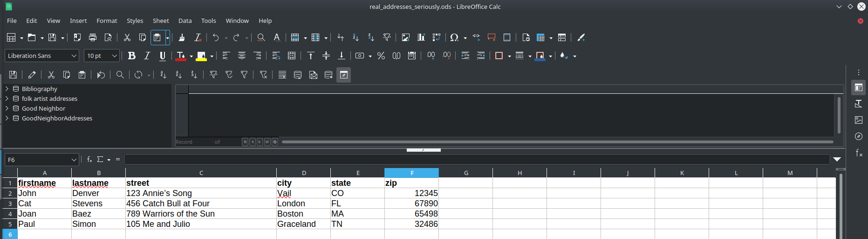Screen dimensions: 868x239
Task: Click row header 3
Action: pyautogui.click(x=10, y=204)
